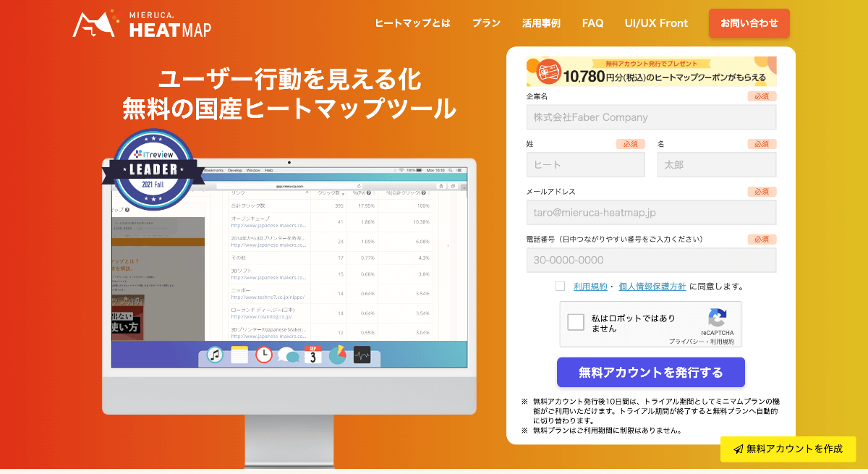868x474 pixels.
Task: Open the FAQ navigation link
Action: [x=592, y=23]
